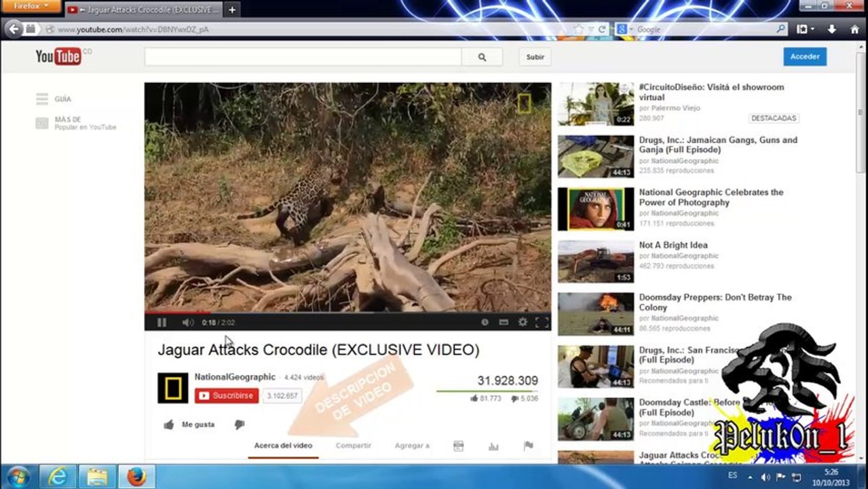Show hidden tray icons arrow
The width and height of the screenshot is (868, 489).
coord(750,477)
